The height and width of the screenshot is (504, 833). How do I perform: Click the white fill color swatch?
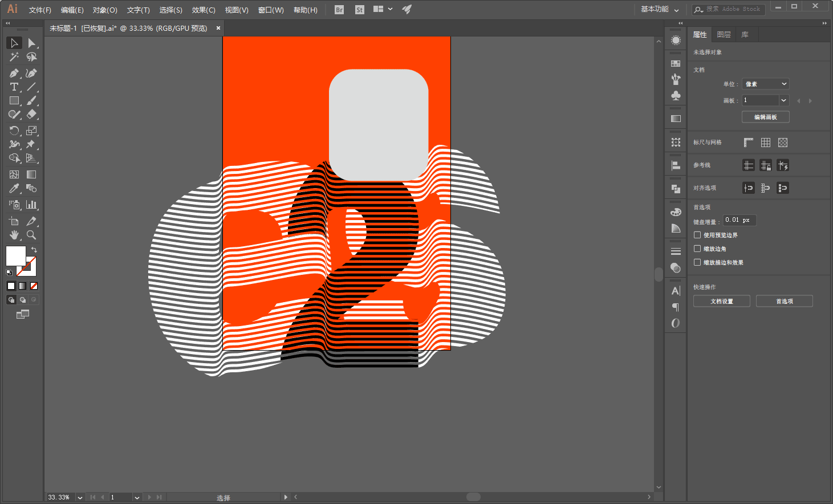point(15,255)
